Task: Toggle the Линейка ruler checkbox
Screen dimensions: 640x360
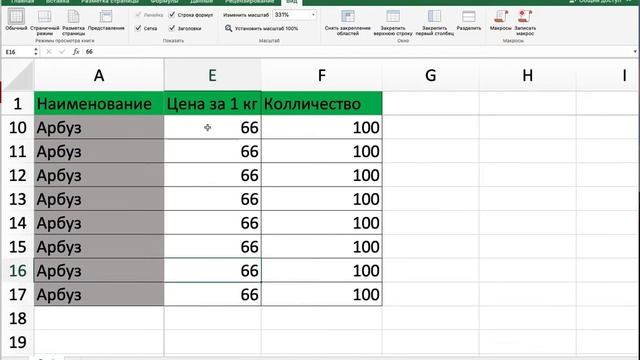Action: coord(138,15)
